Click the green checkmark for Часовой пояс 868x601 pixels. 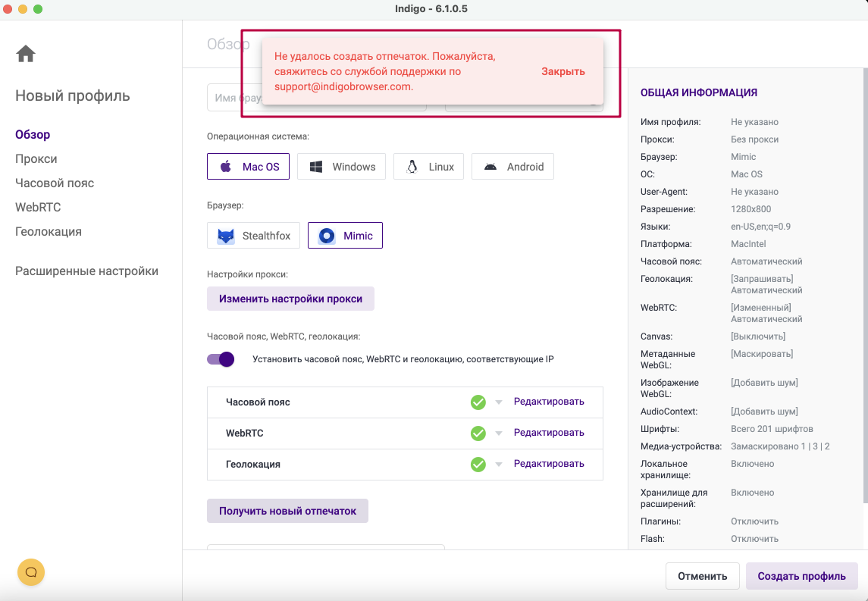(x=478, y=402)
